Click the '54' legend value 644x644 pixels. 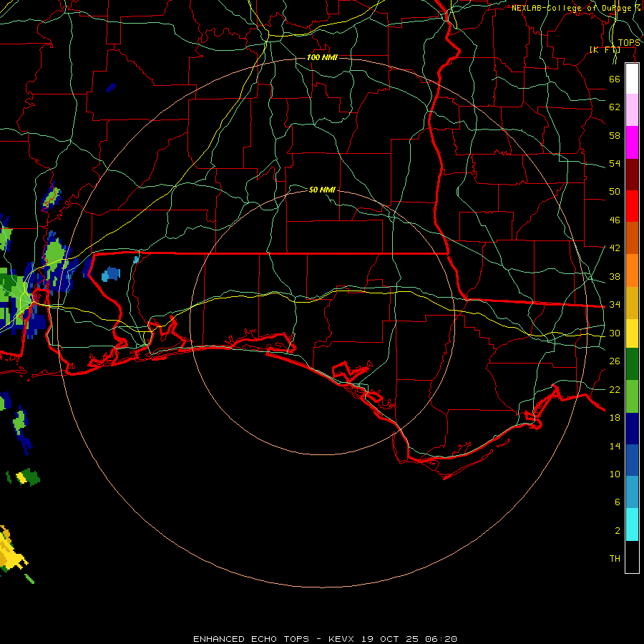615,163
